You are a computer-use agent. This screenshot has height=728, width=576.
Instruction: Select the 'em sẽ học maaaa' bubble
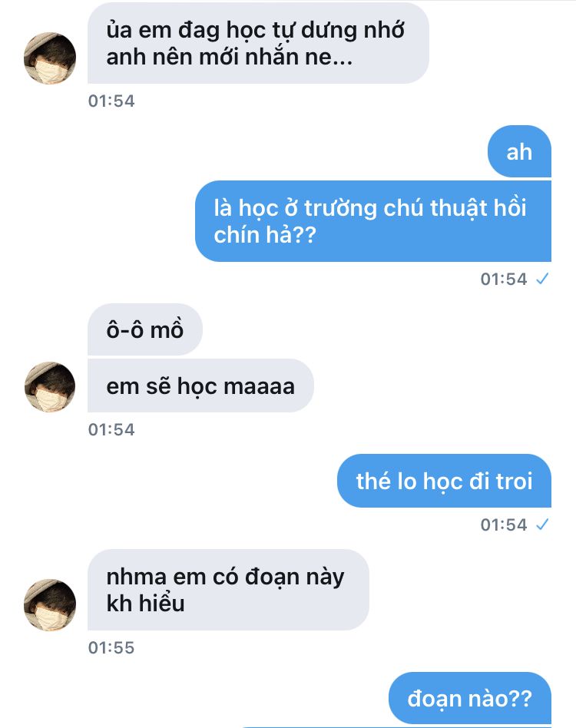(x=200, y=386)
